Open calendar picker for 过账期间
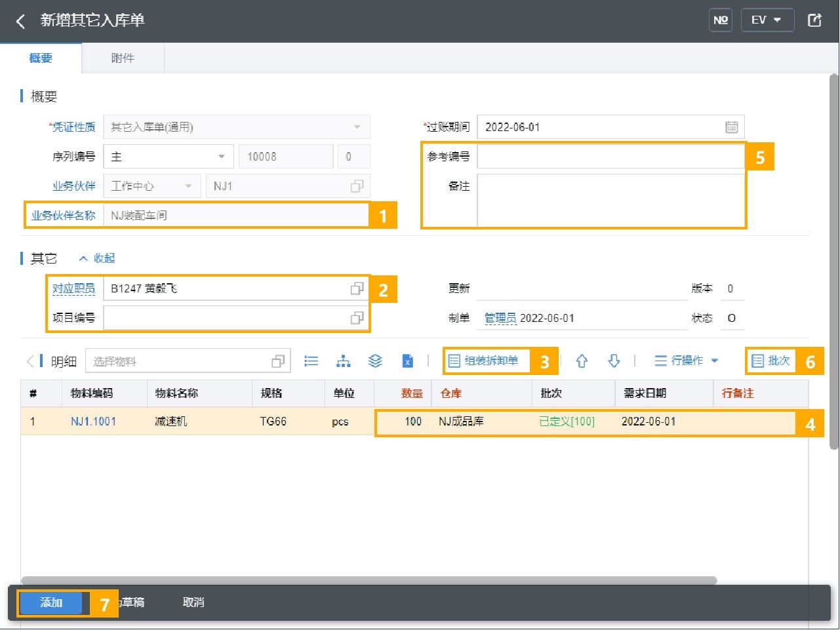The height and width of the screenshot is (630, 840). click(x=732, y=127)
